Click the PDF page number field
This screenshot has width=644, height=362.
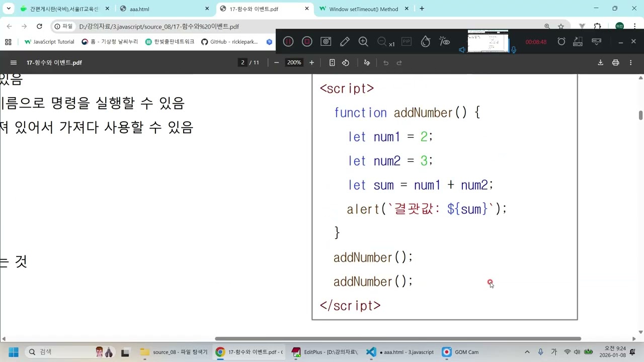243,63
